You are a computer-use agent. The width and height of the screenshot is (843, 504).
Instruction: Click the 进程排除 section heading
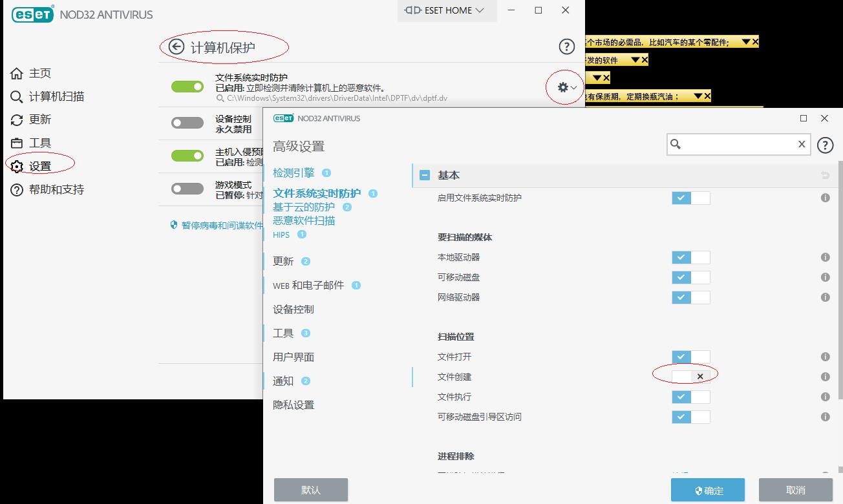tap(456, 456)
